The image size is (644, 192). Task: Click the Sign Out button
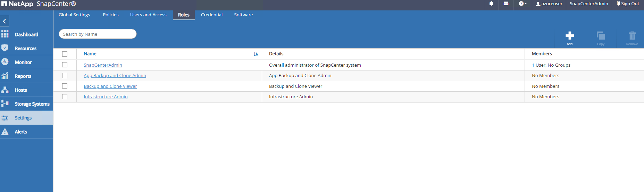pyautogui.click(x=628, y=4)
